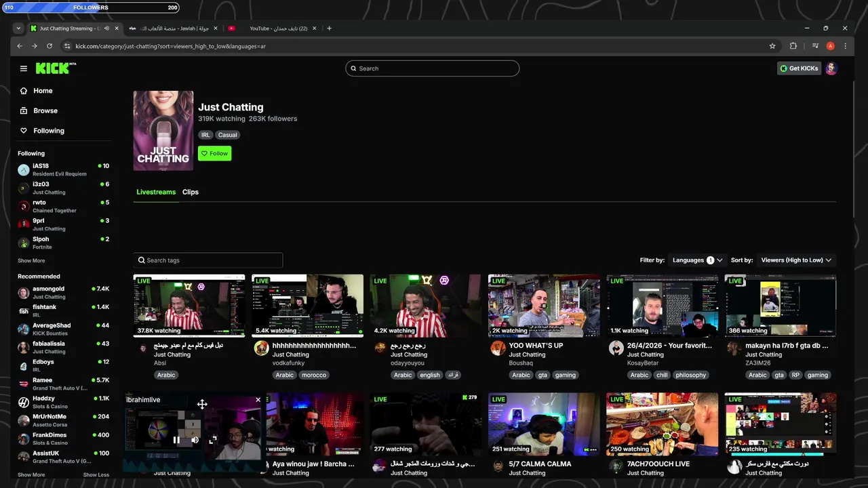This screenshot has width=868, height=488.
Task: Click the KICK logo
Action: 56,68
